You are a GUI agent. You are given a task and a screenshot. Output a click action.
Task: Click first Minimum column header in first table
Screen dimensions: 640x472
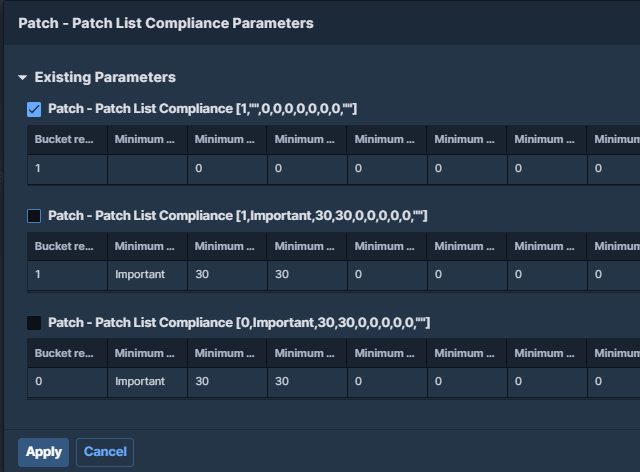coord(146,139)
